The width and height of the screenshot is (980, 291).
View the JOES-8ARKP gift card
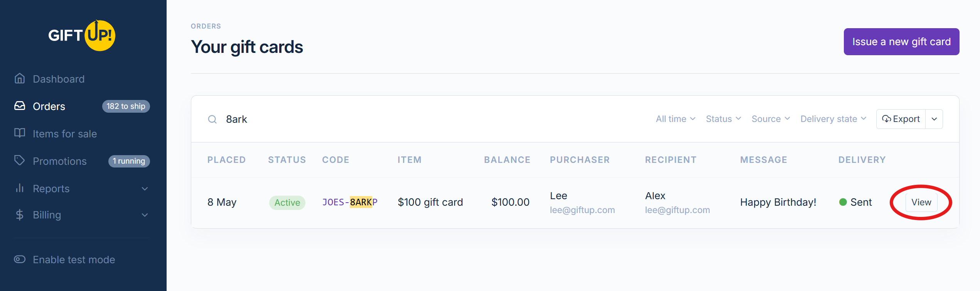coord(921,202)
